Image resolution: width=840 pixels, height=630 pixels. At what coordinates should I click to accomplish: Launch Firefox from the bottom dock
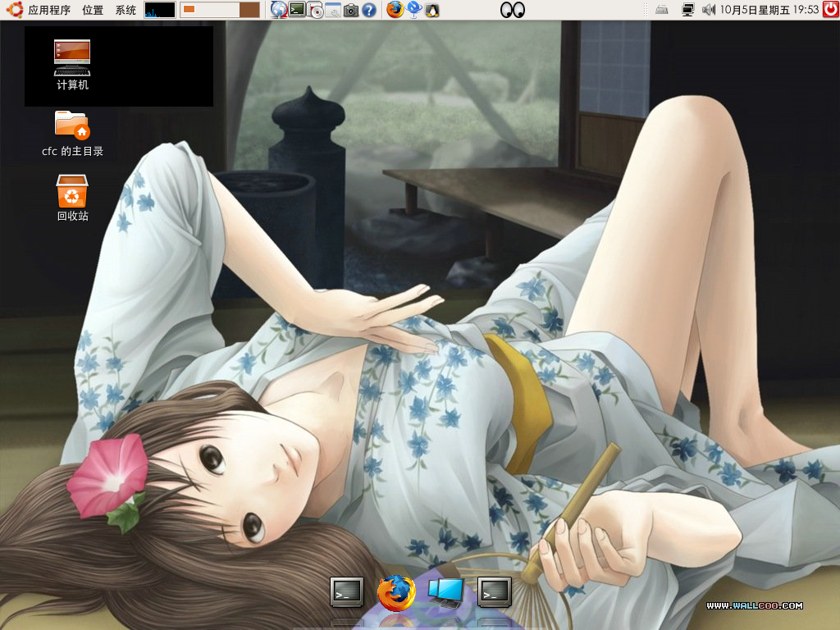pyautogui.click(x=396, y=593)
